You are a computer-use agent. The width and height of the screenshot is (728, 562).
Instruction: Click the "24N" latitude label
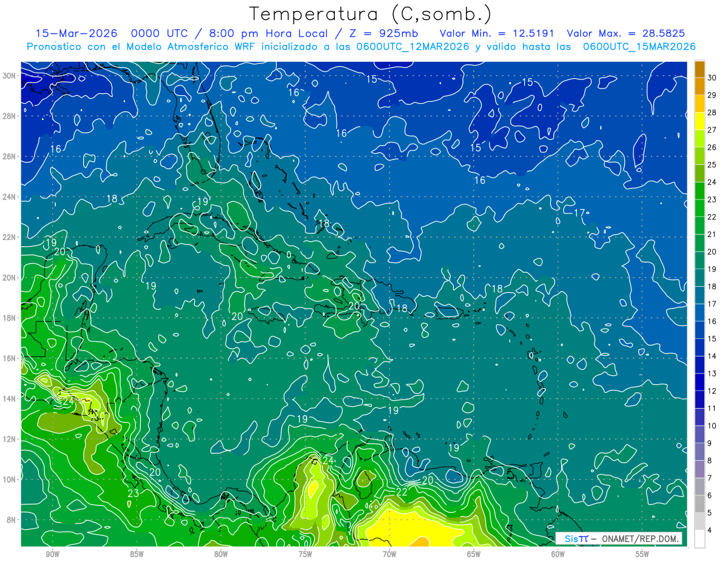coord(10,197)
